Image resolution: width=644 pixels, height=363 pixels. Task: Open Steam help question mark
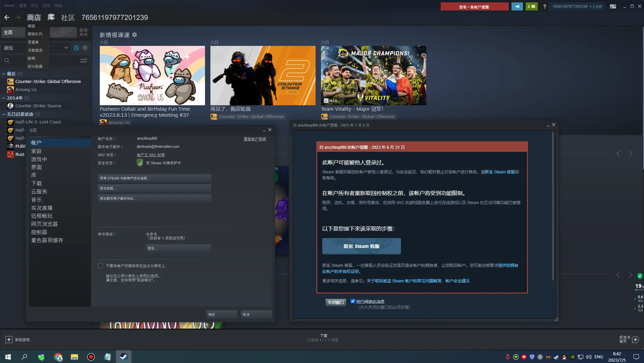click(545, 6)
